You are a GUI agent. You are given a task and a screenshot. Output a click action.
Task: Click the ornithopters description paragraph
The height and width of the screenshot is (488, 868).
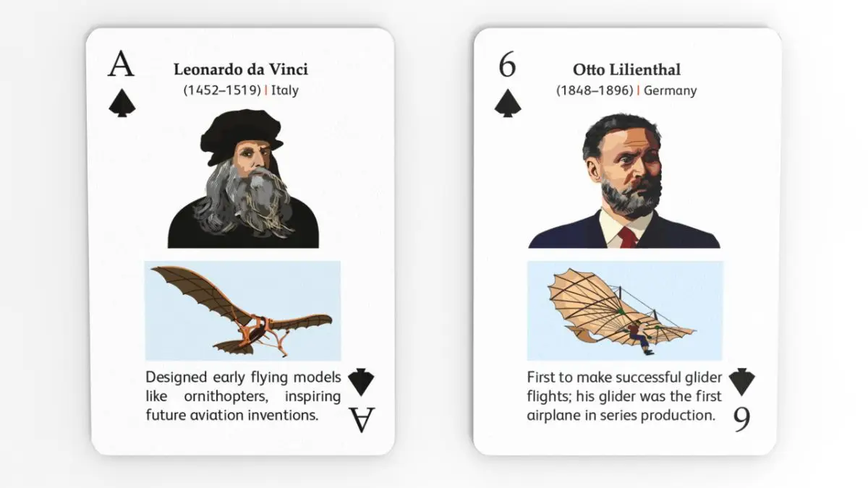(x=243, y=396)
